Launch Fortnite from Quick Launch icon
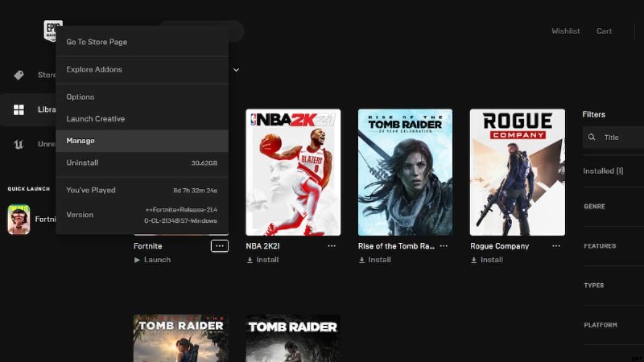This screenshot has width=644, height=362. coord(19,220)
